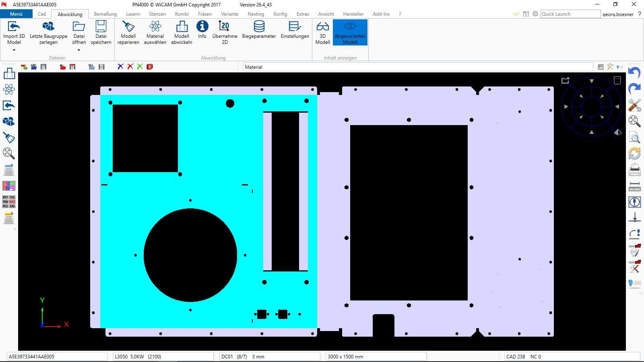This screenshot has width=644, height=362.
Task: Expand the Import 3D Model dropdown arrow
Action: point(14,50)
